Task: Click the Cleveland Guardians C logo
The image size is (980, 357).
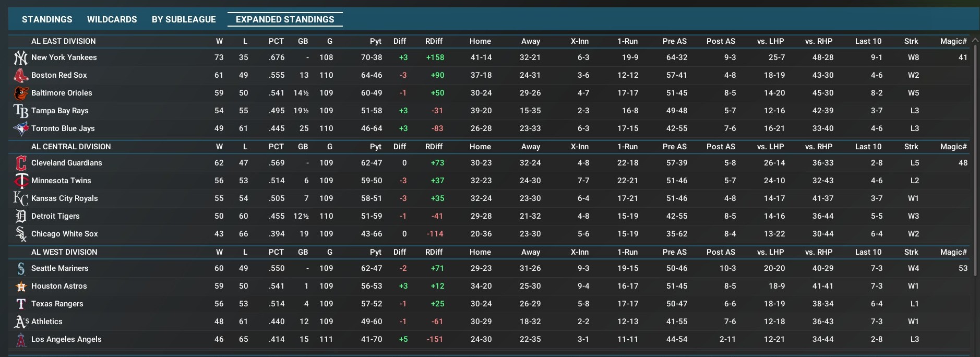Action: pos(20,163)
